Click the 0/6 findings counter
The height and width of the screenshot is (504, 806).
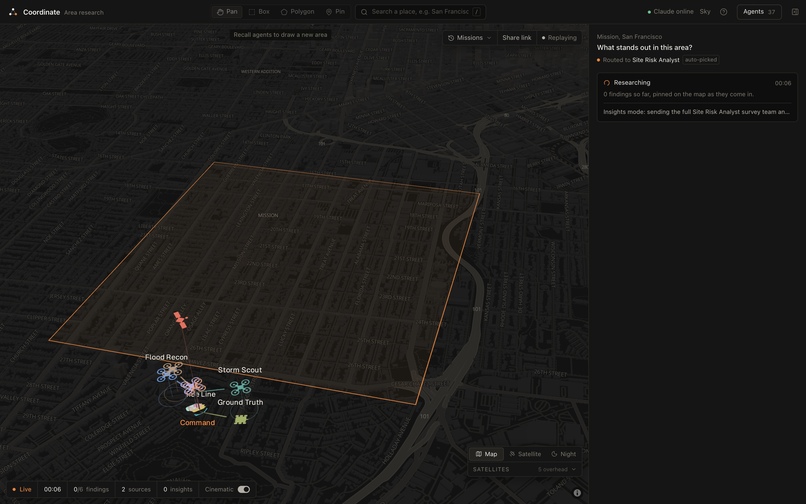(91, 489)
